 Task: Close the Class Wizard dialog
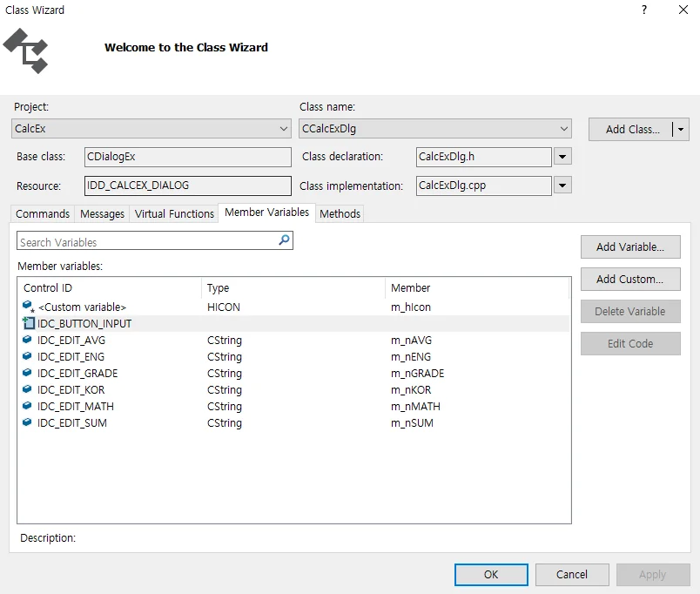(x=683, y=10)
